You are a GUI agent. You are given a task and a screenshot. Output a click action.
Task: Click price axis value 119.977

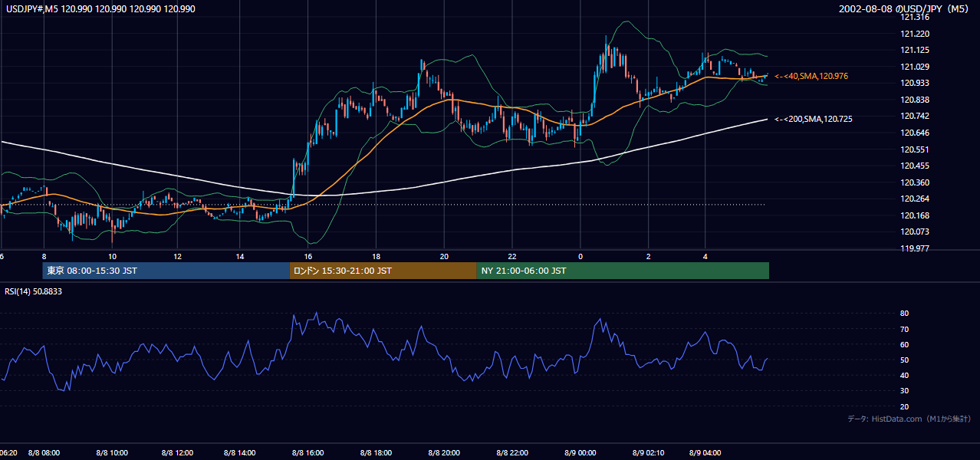(915, 248)
